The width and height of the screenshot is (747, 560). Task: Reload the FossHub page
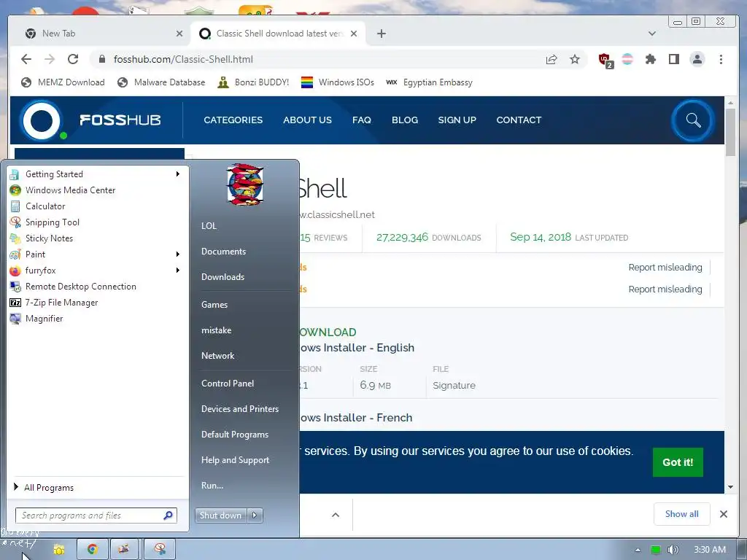click(73, 59)
